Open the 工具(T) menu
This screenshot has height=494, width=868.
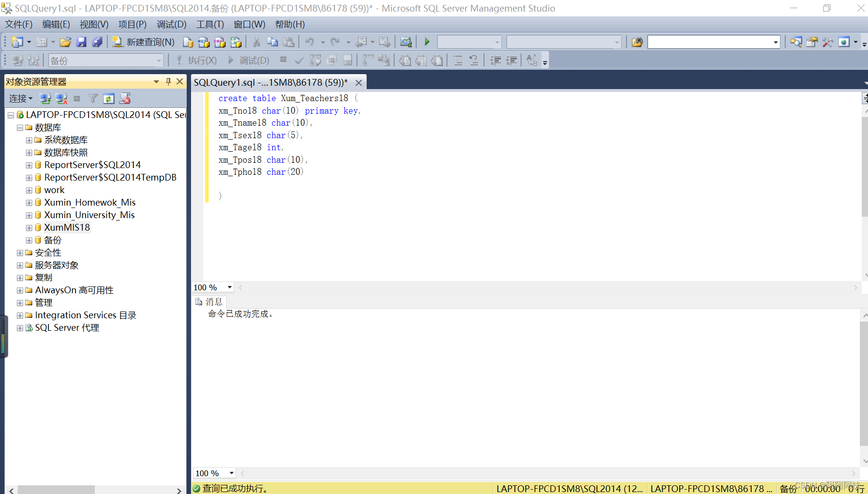pyautogui.click(x=210, y=25)
